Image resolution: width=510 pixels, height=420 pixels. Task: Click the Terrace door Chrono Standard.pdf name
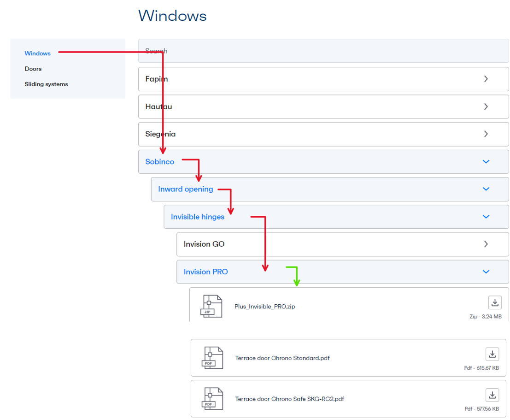[282, 358]
